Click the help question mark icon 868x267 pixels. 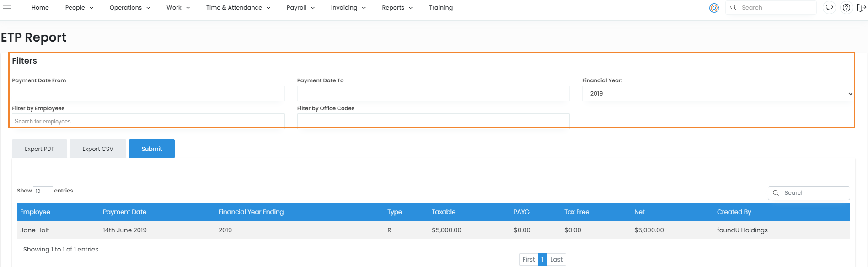coord(847,8)
